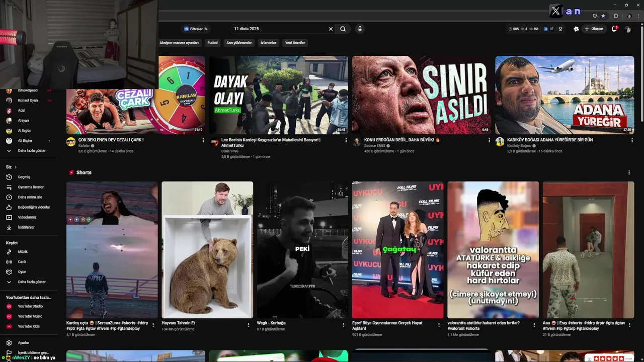The width and height of the screenshot is (644, 362).
Task: Open options for KADIKÖY BOĞASI ADANA video
Action: [x=632, y=140]
